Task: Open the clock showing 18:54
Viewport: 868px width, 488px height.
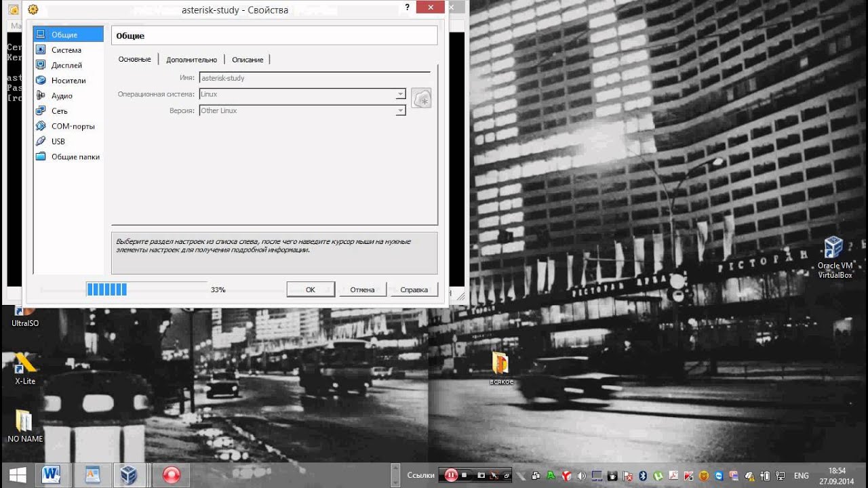Action: coord(837,475)
